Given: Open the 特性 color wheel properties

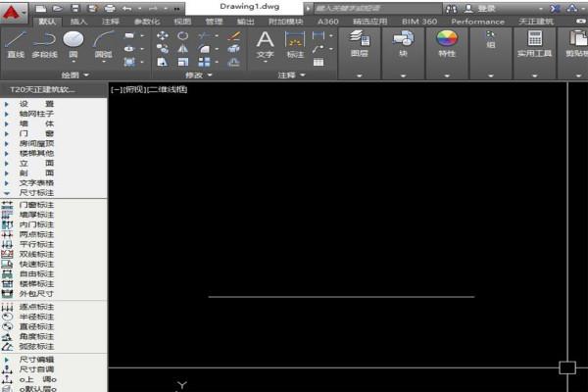Looking at the screenshot, I should (x=447, y=41).
